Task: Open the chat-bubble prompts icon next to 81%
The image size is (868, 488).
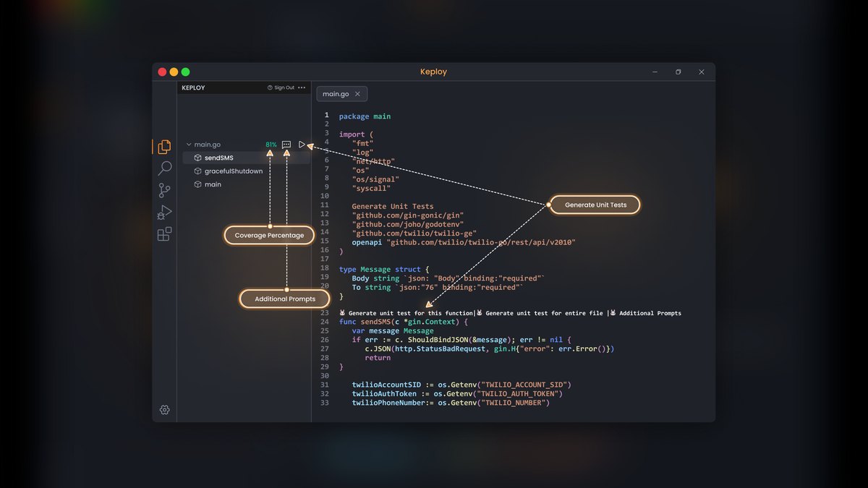Action: click(x=286, y=145)
